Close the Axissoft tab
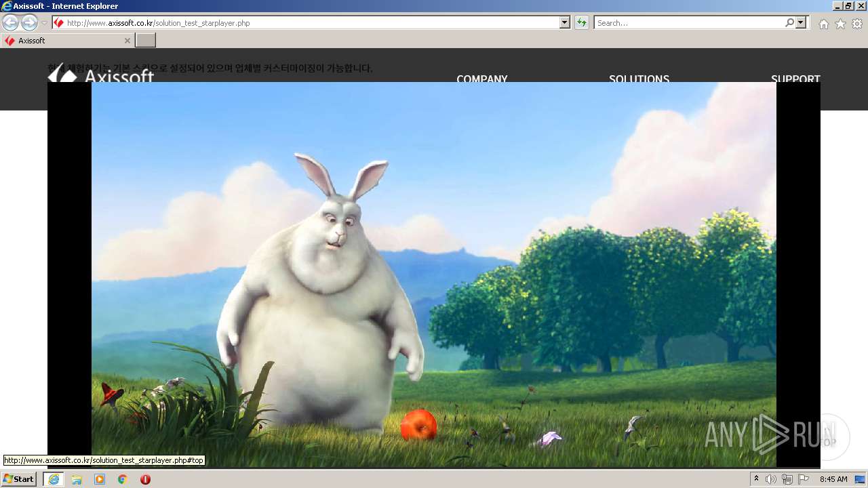This screenshot has height=488, width=868. click(x=127, y=41)
